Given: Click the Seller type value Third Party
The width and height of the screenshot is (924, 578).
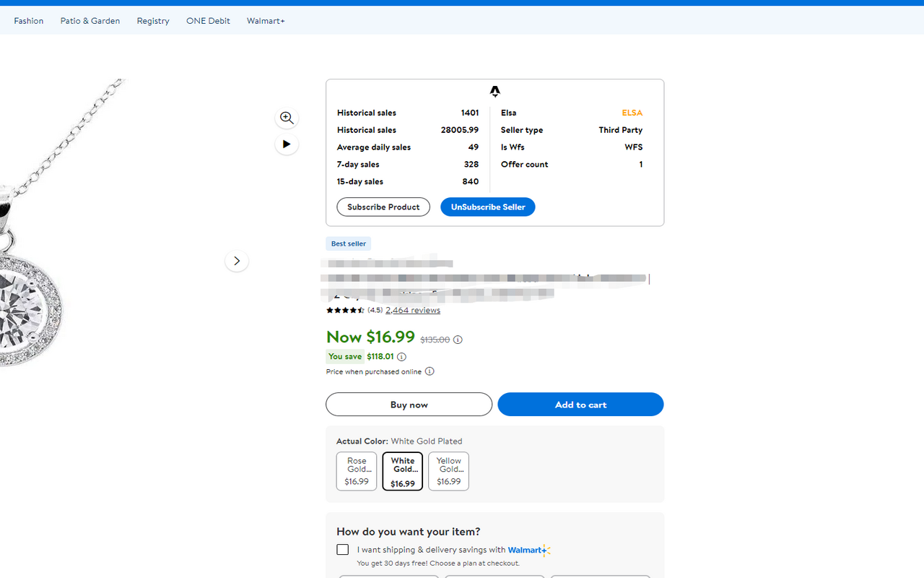Looking at the screenshot, I should pyautogui.click(x=621, y=130).
